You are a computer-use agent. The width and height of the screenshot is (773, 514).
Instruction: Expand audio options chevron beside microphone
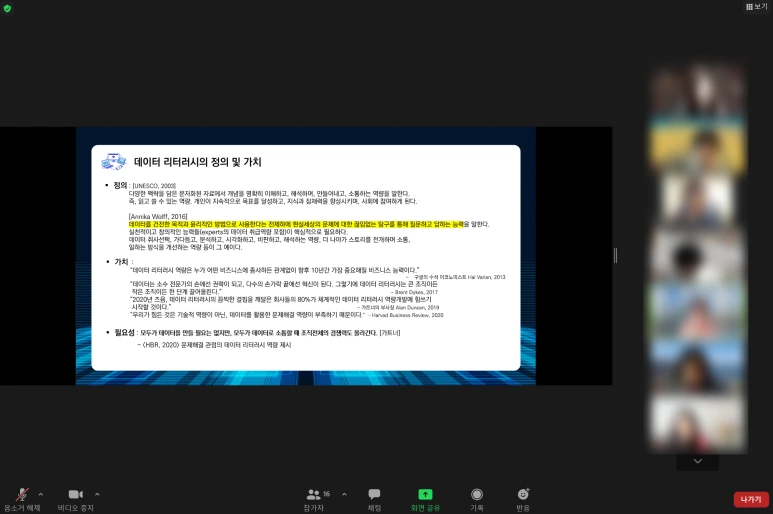[x=41, y=494]
